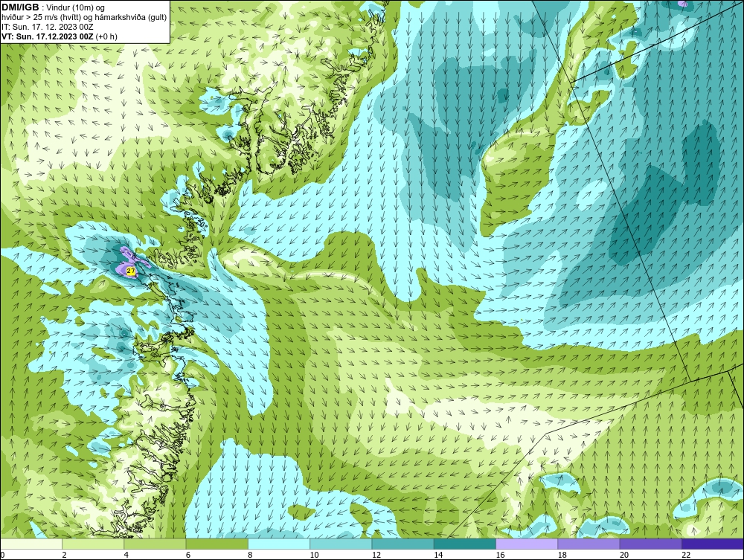Select the 8–10 m/s pale cyan legend swatch

279,544
